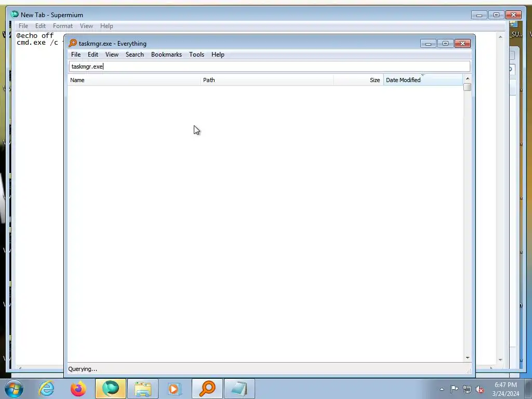532x399 pixels.
Task: Show hidden system tray icons arrow
Action: tap(442, 389)
